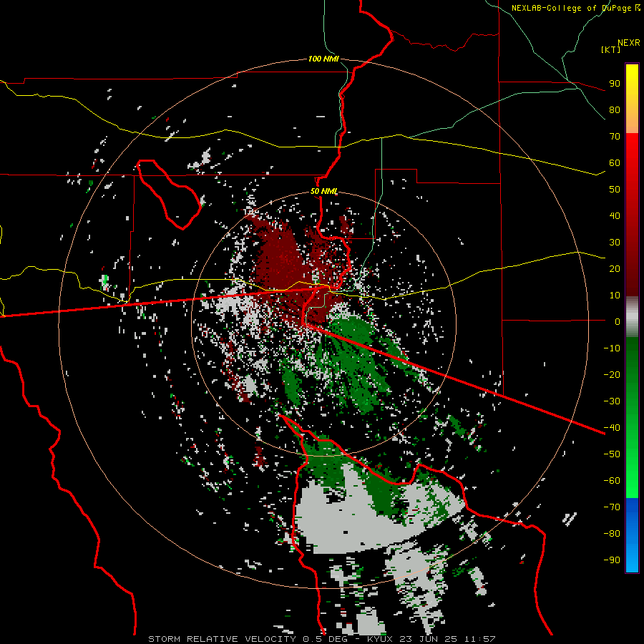Click the -80 value on the velocity scale

612,534
